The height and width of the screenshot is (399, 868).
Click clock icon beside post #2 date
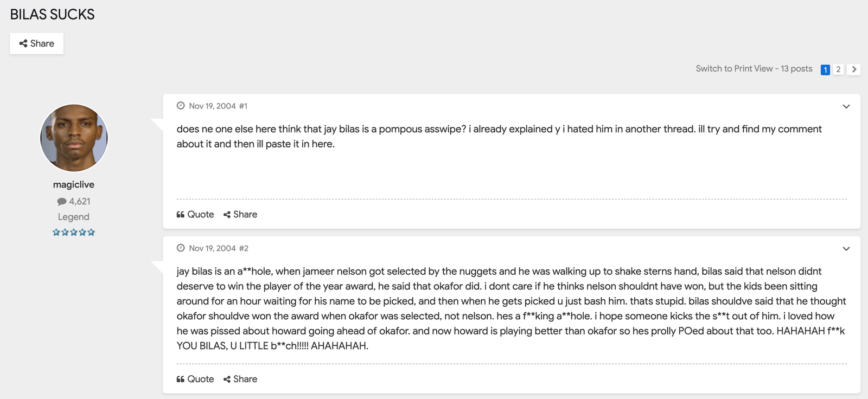[x=181, y=248]
